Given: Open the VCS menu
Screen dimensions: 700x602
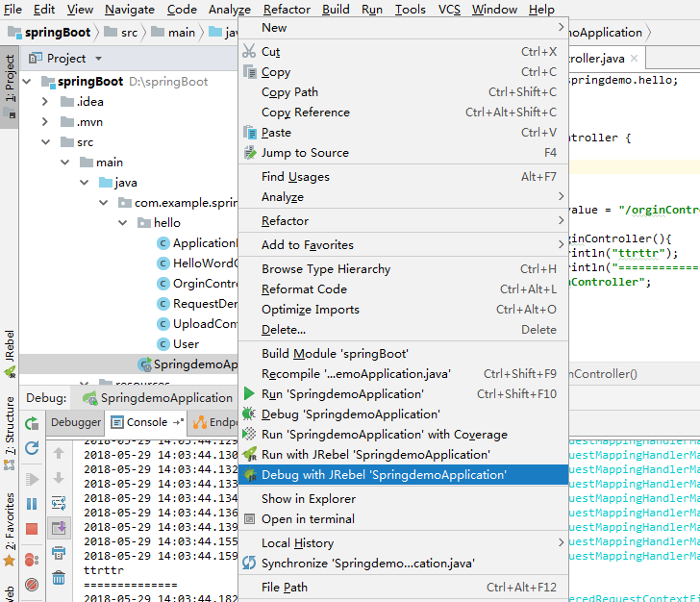Looking at the screenshot, I should click(449, 10).
